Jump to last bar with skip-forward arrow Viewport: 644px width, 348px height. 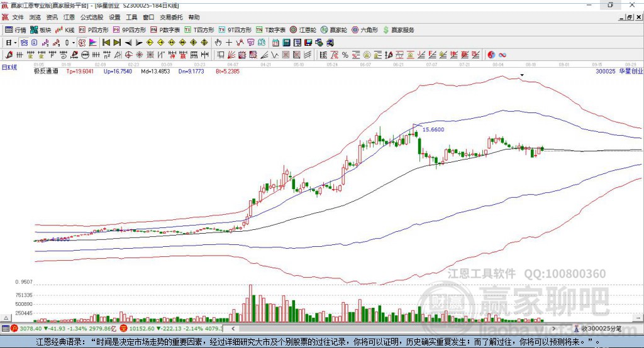[x=117, y=43]
